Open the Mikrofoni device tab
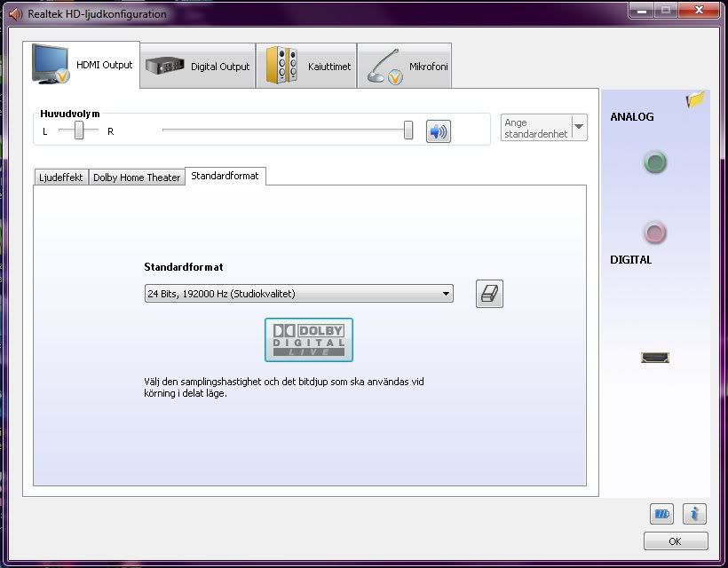The image size is (728, 568). pyautogui.click(x=404, y=66)
